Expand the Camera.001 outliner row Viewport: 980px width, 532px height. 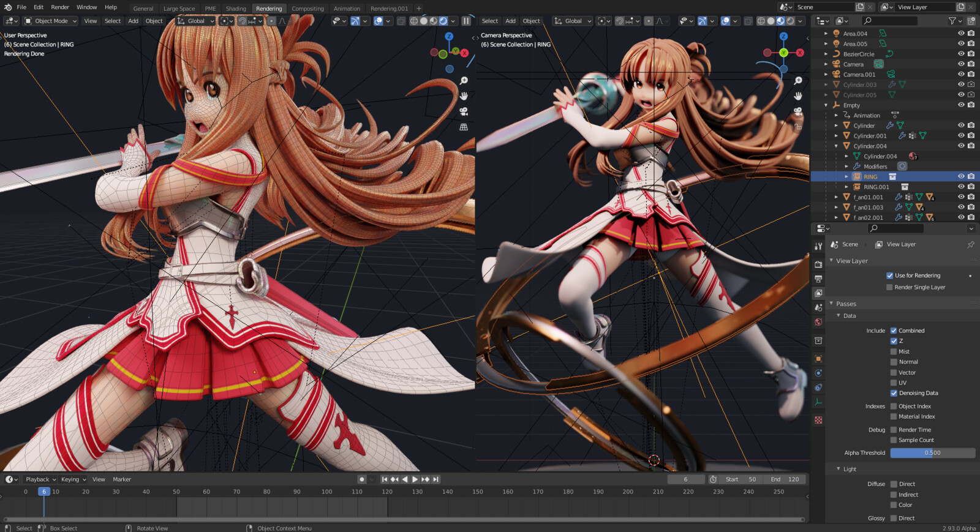pos(826,75)
